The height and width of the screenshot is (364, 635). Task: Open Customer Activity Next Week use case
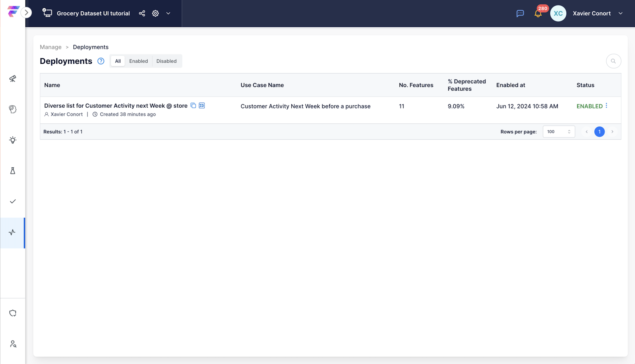click(306, 106)
